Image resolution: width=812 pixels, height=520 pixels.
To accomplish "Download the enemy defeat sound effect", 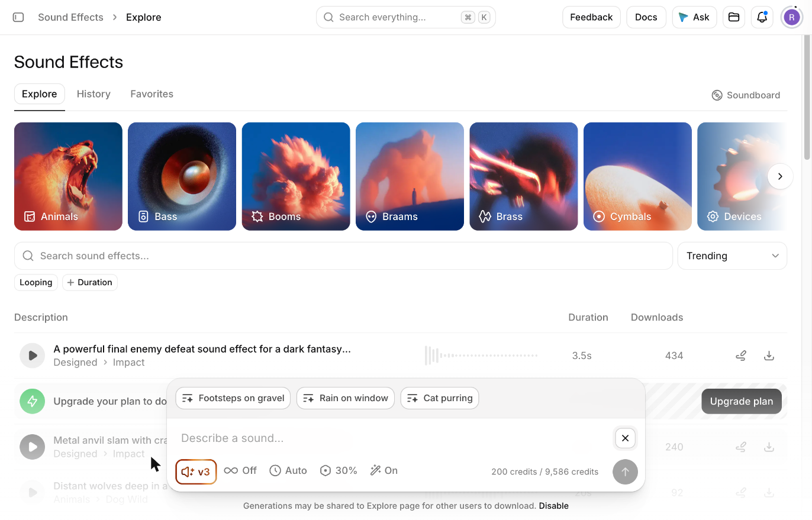I will click(769, 356).
